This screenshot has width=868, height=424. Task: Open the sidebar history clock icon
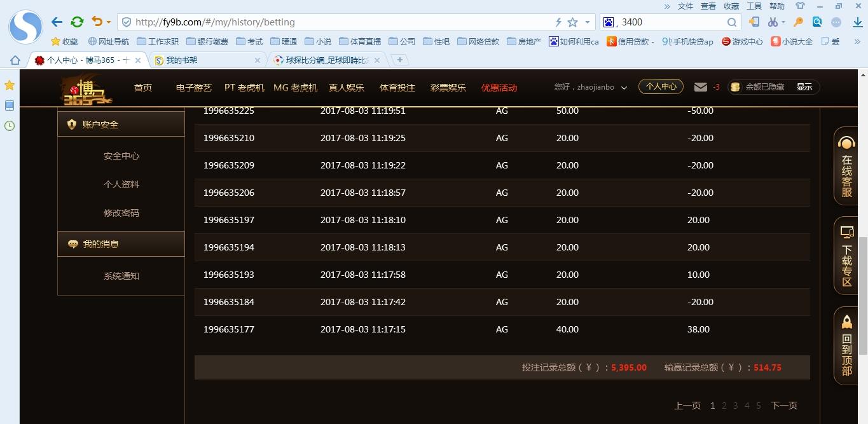(10, 126)
